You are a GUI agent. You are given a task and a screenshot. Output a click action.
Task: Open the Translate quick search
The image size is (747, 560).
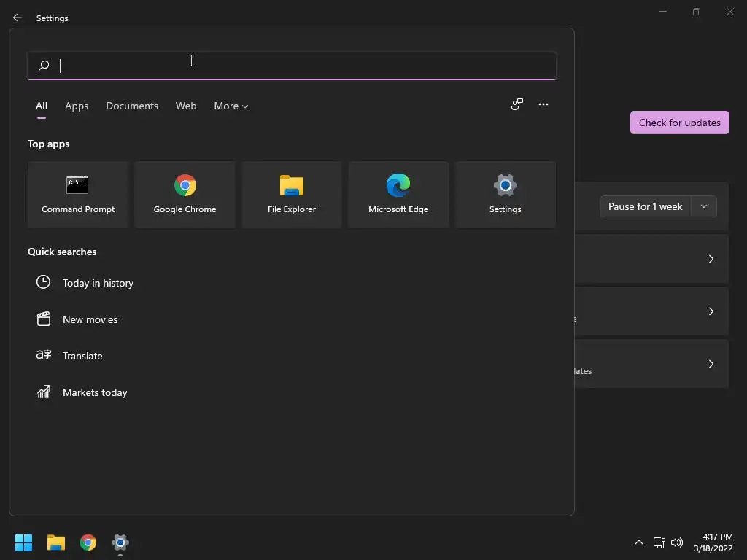pos(83,356)
